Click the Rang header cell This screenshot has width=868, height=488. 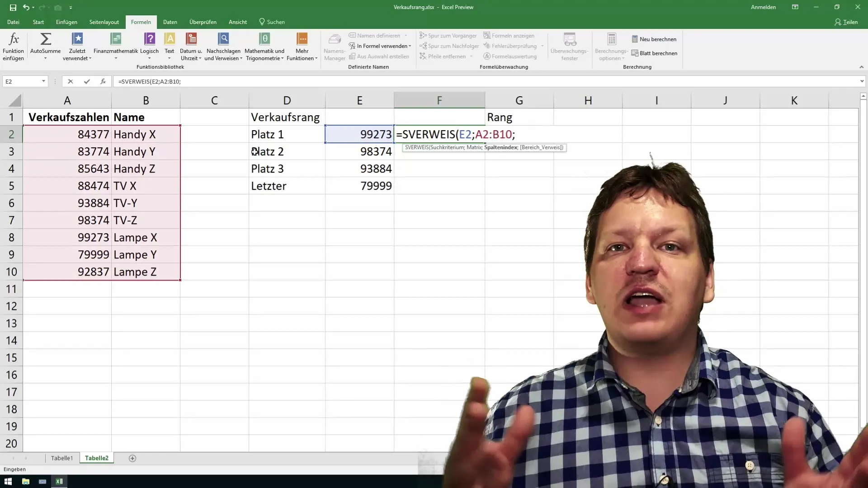[x=519, y=117]
